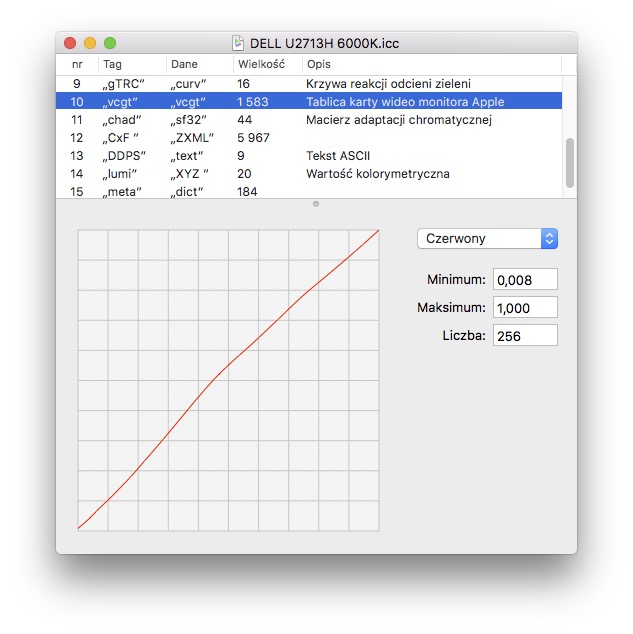Click the window title DELL U2713H 6000K.icc
The height and width of the screenshot is (634, 633).
[x=325, y=43]
